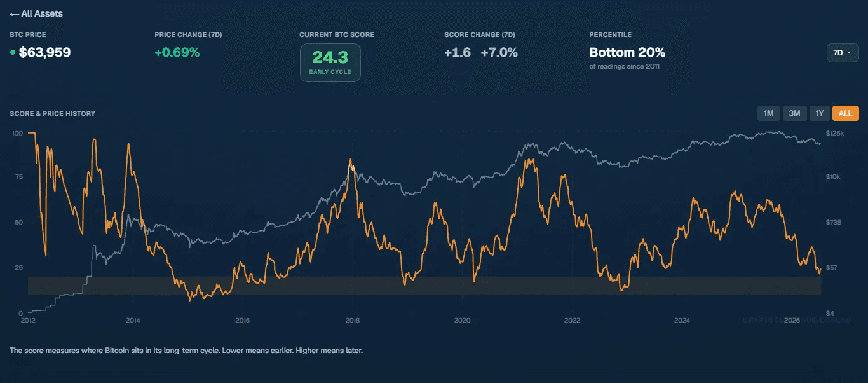Click the 'of readings since 2011' caption
868x383 pixels.
point(625,66)
